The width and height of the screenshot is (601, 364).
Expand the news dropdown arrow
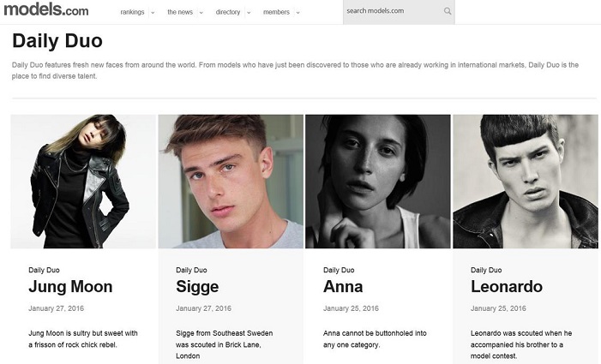click(x=201, y=13)
